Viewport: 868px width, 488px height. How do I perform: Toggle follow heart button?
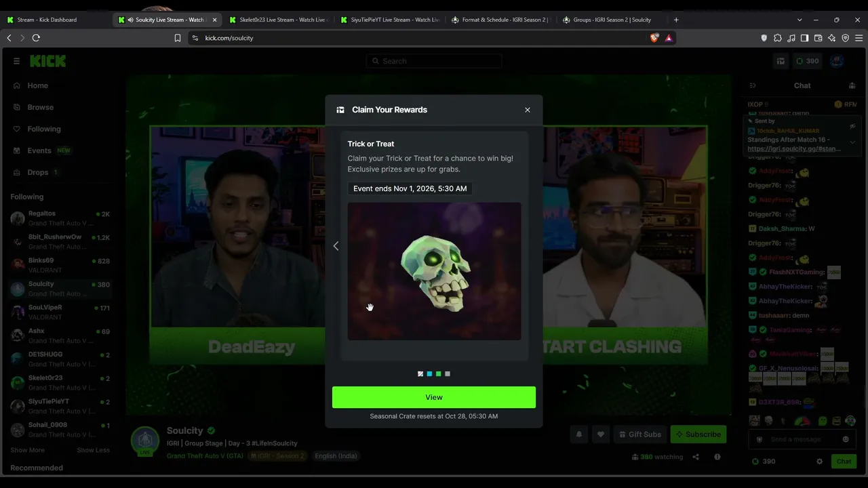point(600,434)
